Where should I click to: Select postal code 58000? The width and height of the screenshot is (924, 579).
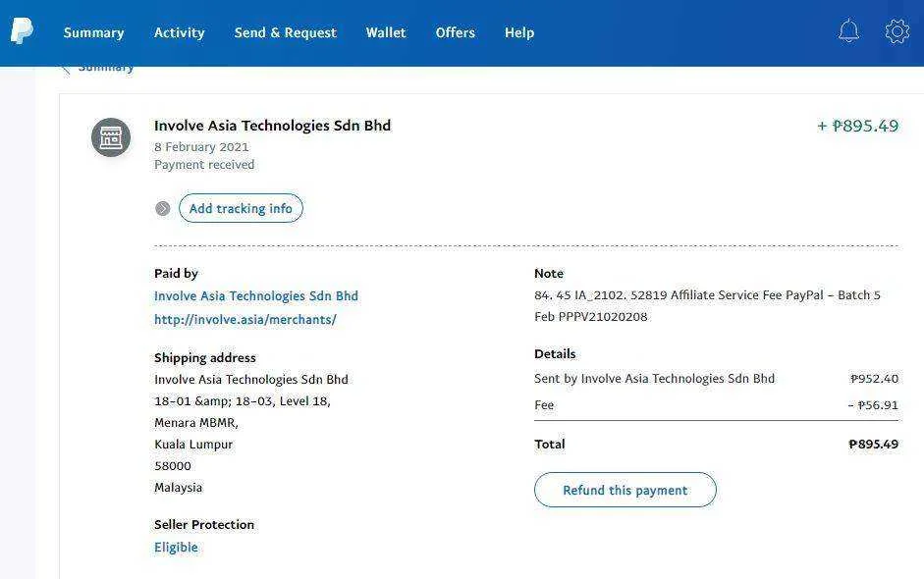pos(173,466)
